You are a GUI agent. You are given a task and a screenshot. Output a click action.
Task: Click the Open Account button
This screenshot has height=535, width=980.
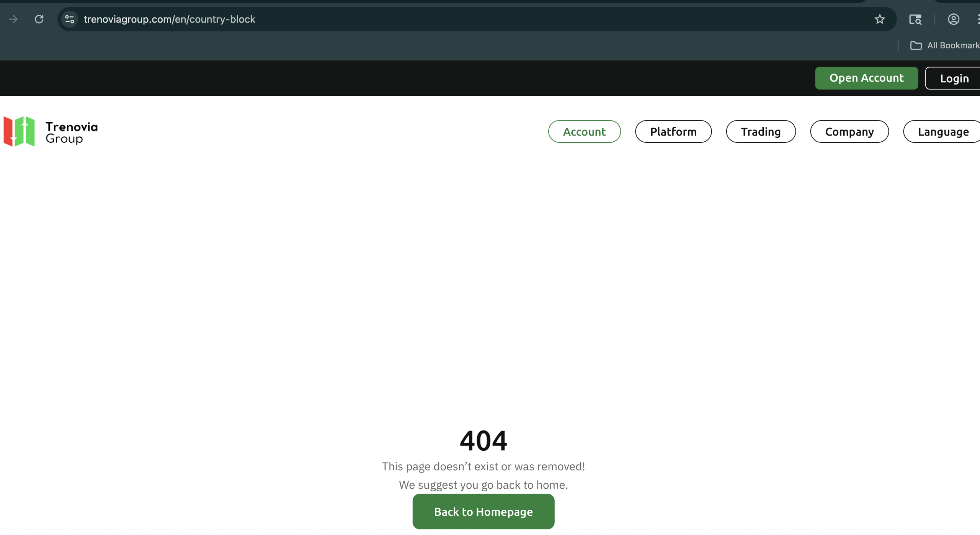(x=866, y=78)
